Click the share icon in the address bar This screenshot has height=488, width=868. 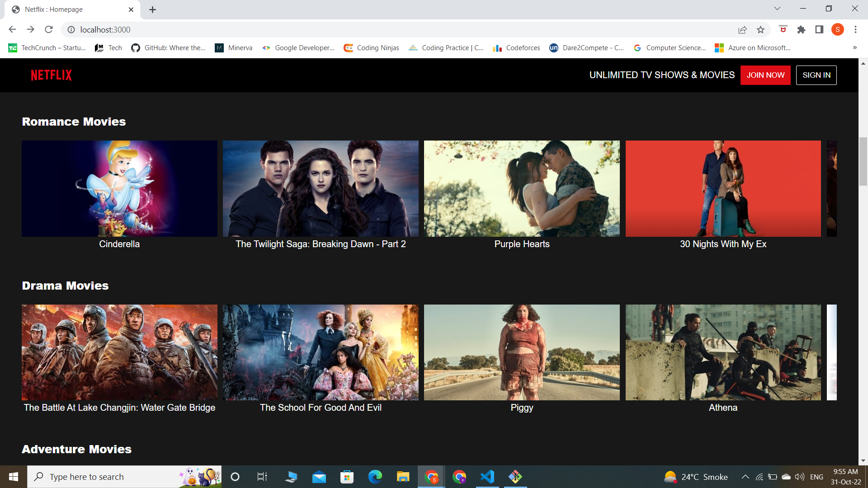click(x=742, y=29)
